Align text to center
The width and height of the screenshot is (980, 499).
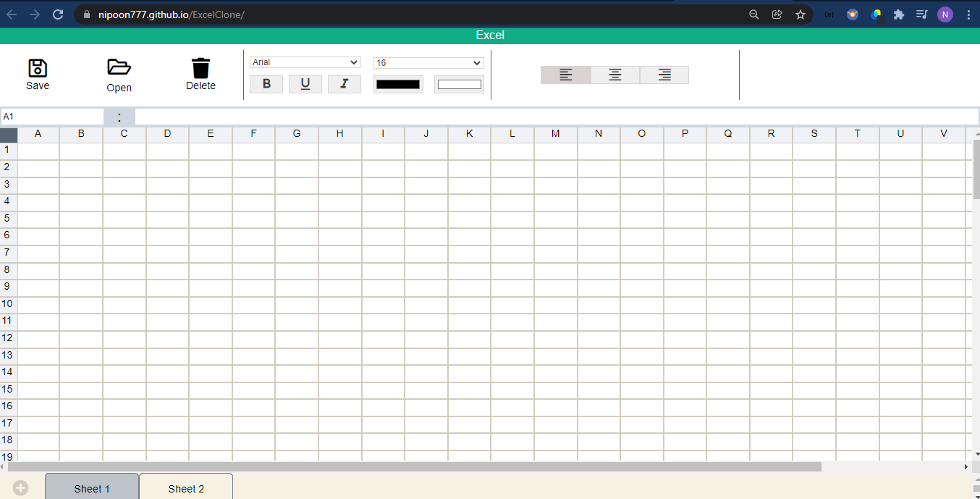[x=615, y=75]
